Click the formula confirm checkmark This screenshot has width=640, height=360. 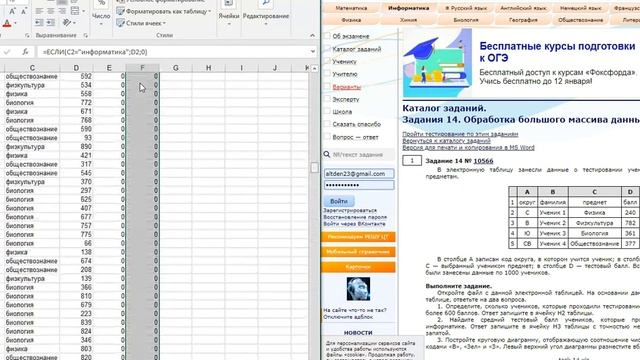coord(7,52)
